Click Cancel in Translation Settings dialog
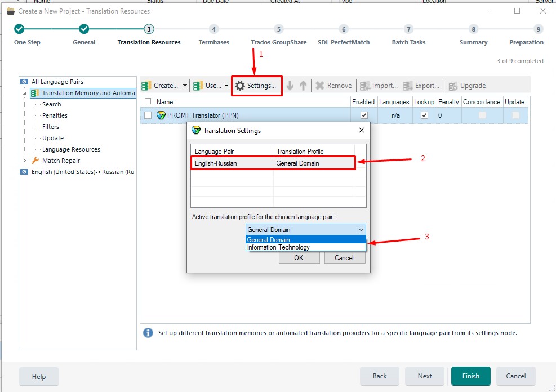The image size is (556, 392). pyautogui.click(x=344, y=257)
